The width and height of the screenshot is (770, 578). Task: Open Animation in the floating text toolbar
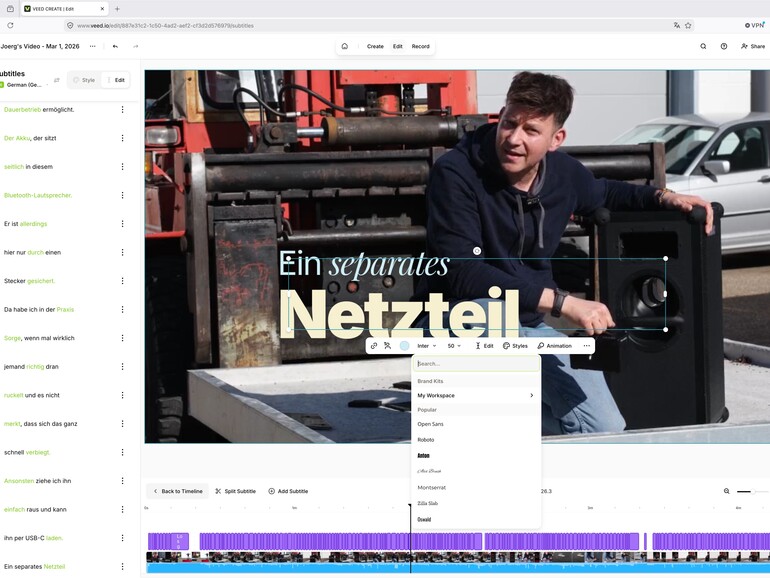pyautogui.click(x=554, y=346)
